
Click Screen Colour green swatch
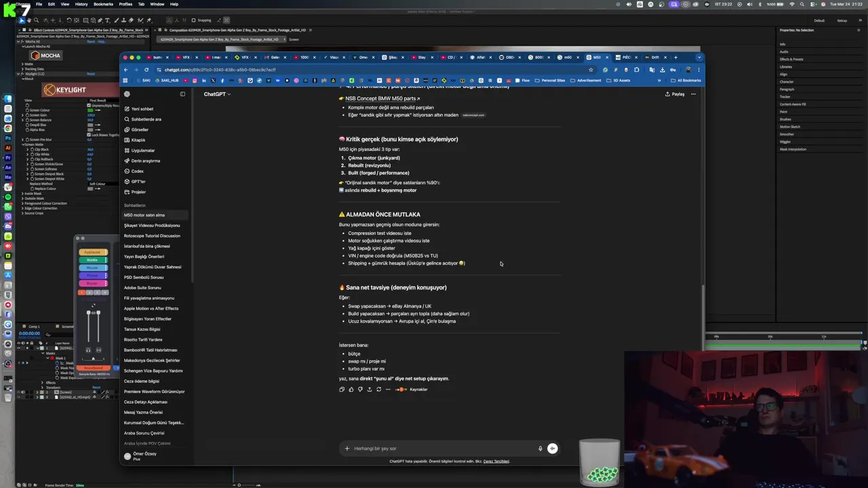pos(90,110)
